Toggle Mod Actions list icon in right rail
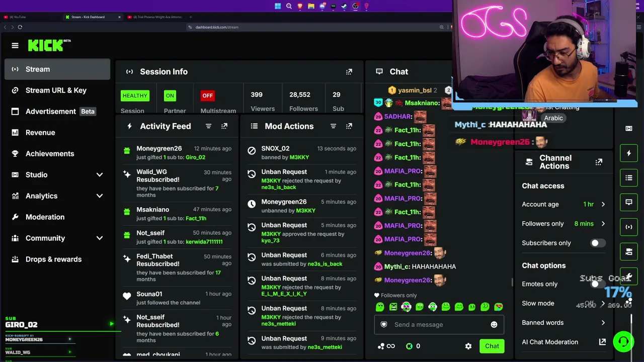This screenshot has width=644, height=362. pyautogui.click(x=629, y=177)
